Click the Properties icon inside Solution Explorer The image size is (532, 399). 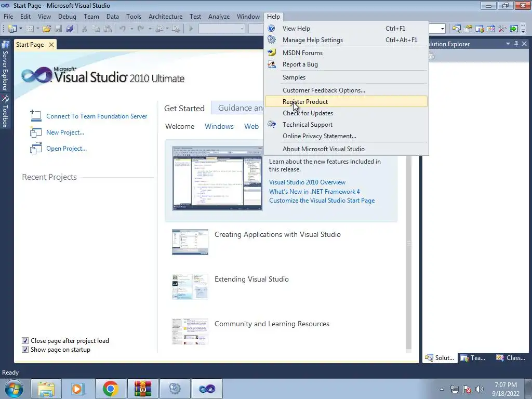431,56
